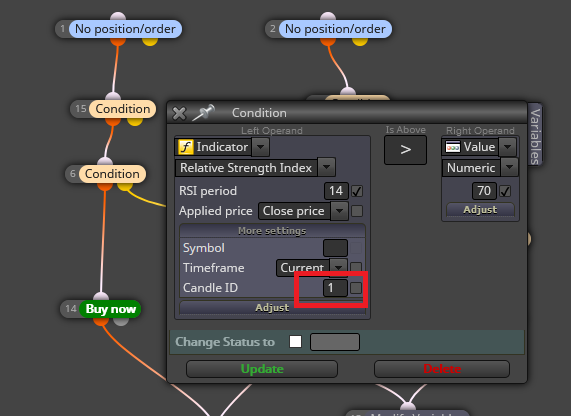
Task: Select the Buy now block 14
Action: pyautogui.click(x=111, y=309)
